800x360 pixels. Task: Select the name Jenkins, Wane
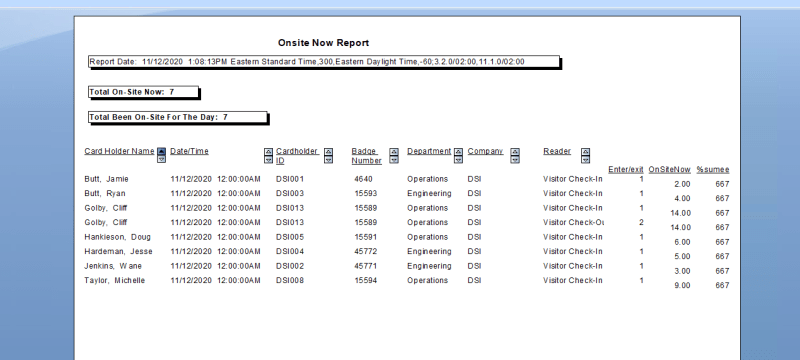[x=113, y=266]
